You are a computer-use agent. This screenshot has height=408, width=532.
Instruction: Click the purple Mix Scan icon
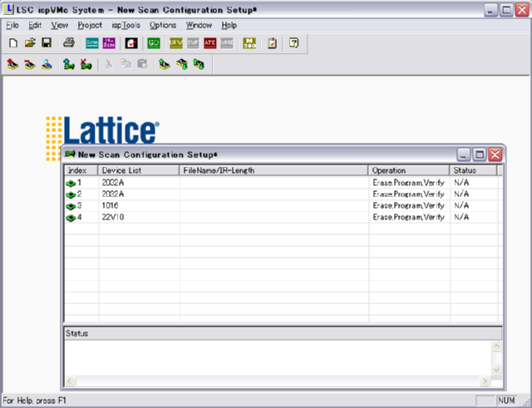click(109, 43)
